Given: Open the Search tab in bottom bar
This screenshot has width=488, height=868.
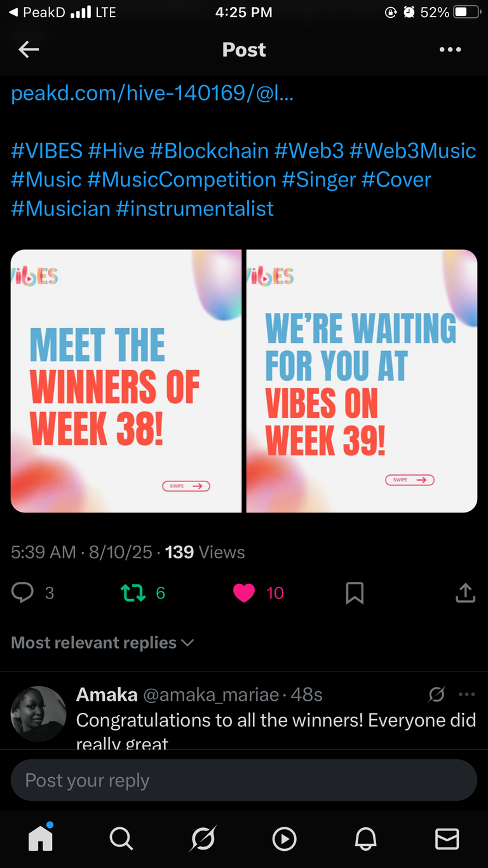Looking at the screenshot, I should 121,839.
